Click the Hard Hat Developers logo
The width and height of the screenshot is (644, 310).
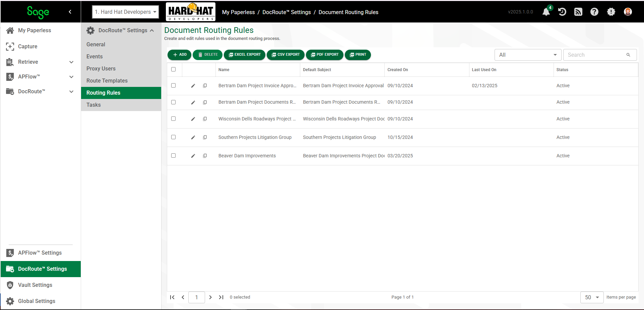click(191, 12)
